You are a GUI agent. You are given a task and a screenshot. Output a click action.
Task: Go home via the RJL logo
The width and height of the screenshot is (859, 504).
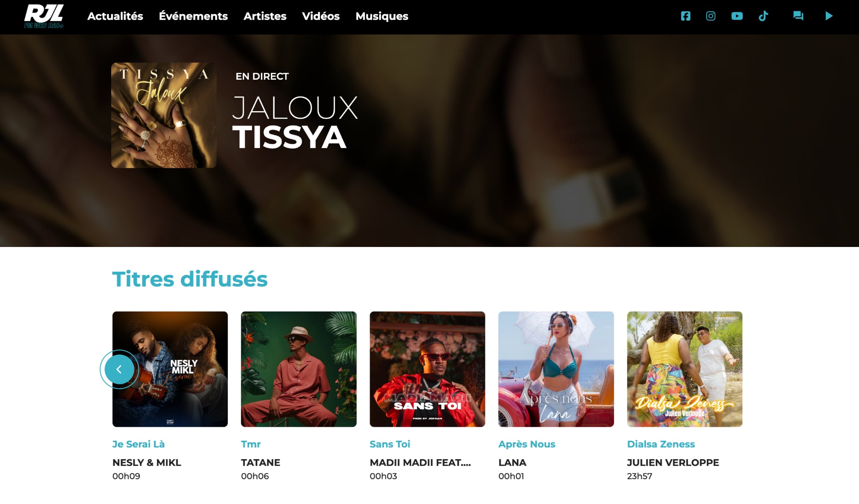44,16
